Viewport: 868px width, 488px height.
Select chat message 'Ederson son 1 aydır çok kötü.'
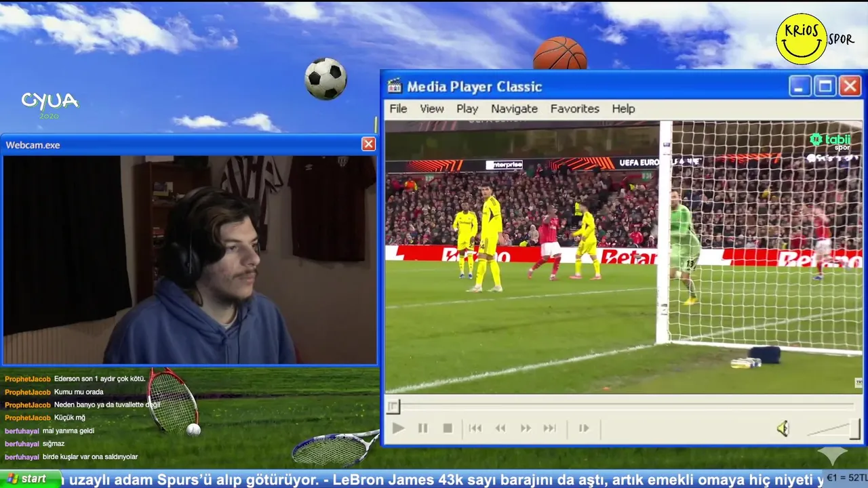coord(100,379)
